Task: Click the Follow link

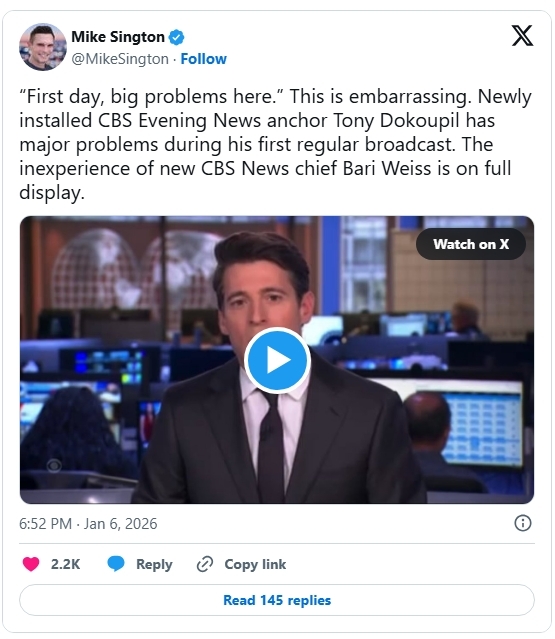Action: tap(203, 59)
